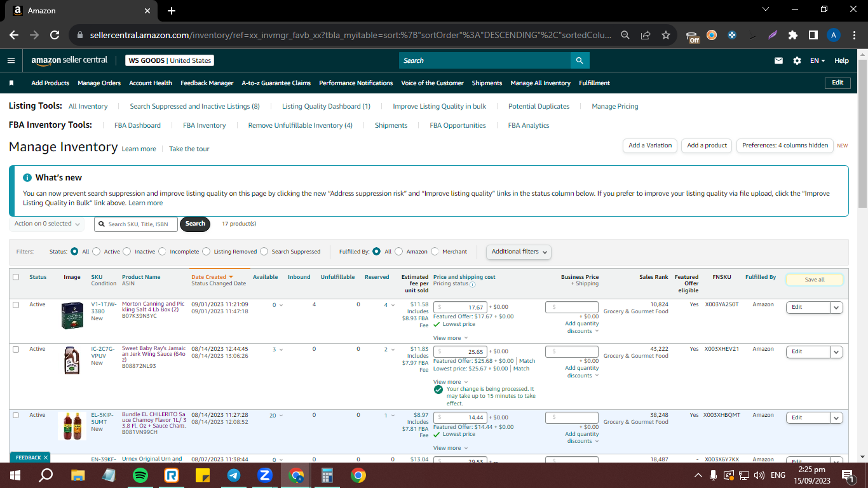Open Windows taskbar search
The width and height of the screenshot is (868, 488).
[46, 475]
